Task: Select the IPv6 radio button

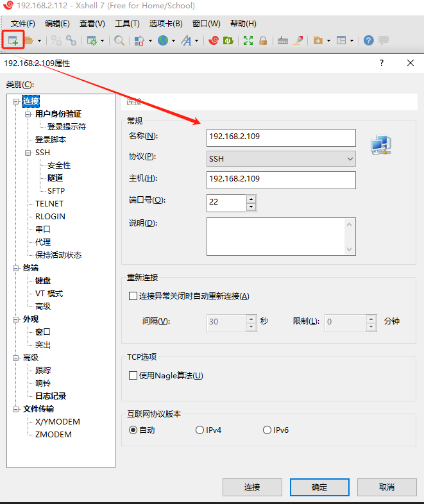Action: point(267,430)
